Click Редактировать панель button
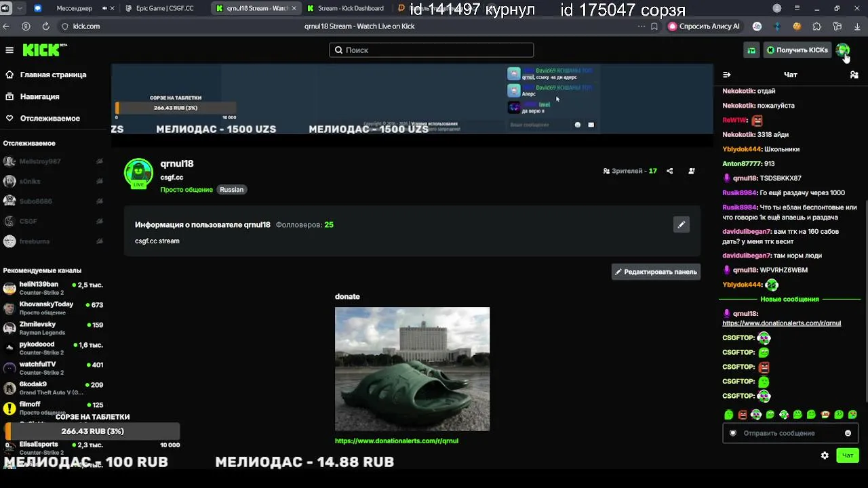The image size is (868, 488). (656, 272)
